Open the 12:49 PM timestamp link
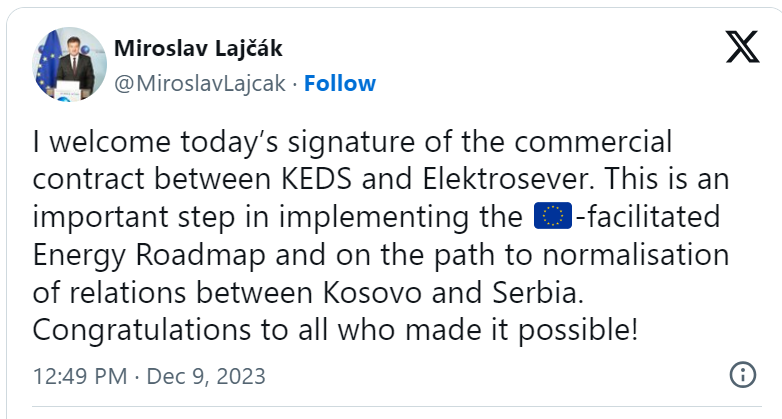This screenshot has height=419, width=782. pos(80,376)
